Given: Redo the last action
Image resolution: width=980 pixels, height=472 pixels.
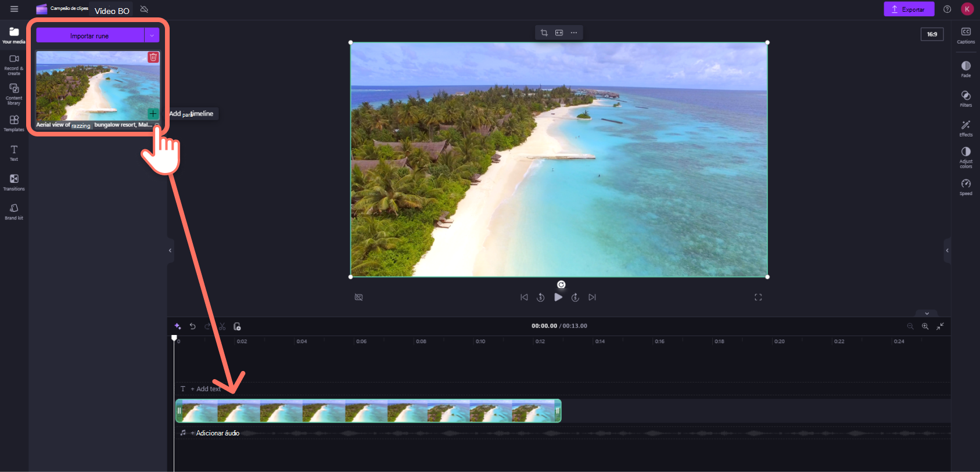Looking at the screenshot, I should (x=207, y=326).
